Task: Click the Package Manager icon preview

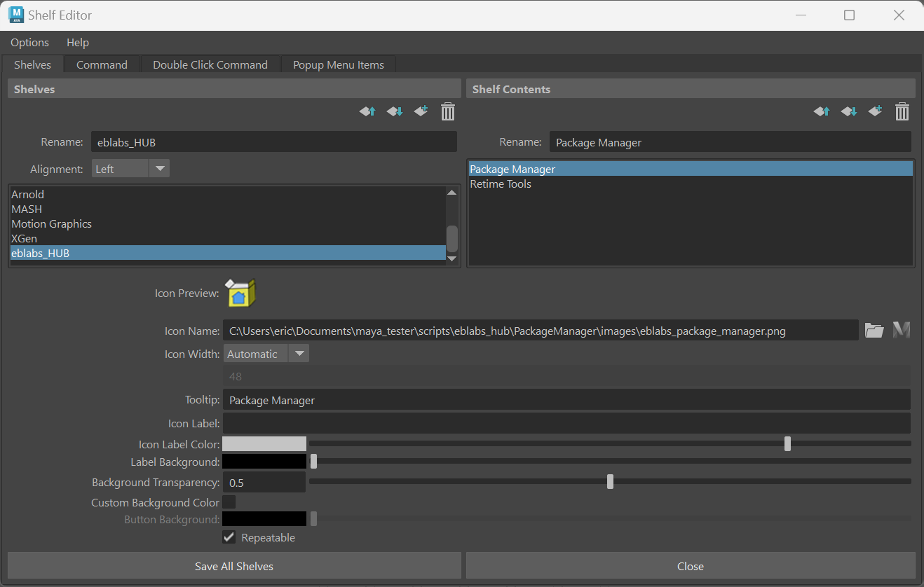Action: pyautogui.click(x=240, y=293)
